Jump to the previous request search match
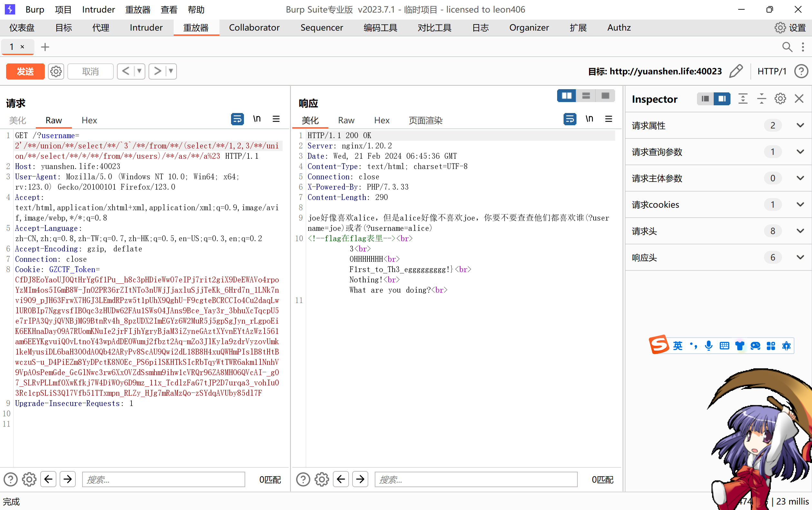Screen dimensions: 812x510 pyautogui.click(x=48, y=479)
